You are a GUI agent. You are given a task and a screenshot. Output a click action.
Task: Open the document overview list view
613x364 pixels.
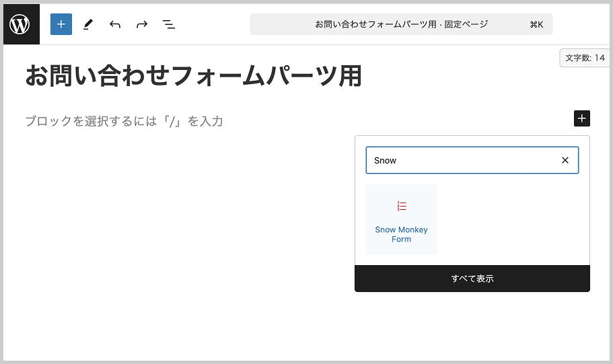point(169,25)
